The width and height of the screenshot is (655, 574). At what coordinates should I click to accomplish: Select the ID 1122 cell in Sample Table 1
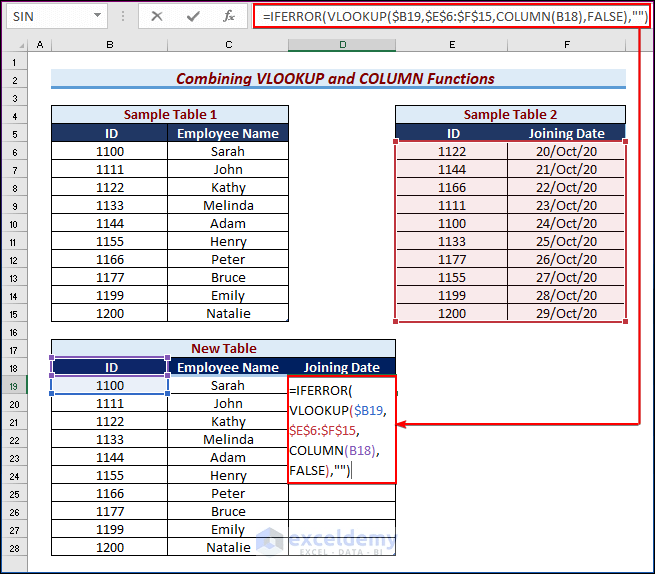110,187
